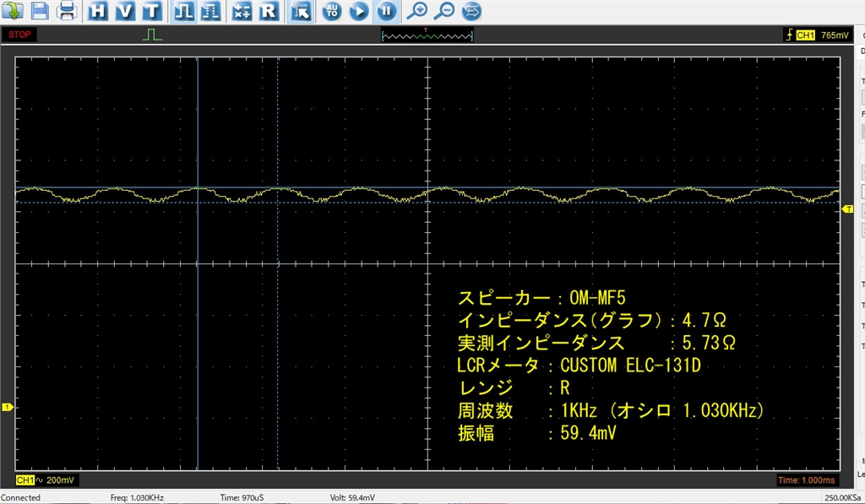Image resolution: width=865 pixels, height=504 pixels.
Task: Click the 4.7Ω graph impedance annotation
Action: 704,320
